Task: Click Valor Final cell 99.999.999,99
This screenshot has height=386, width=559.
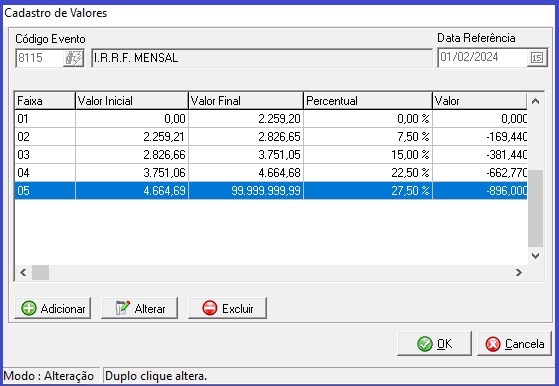Action: (x=246, y=191)
